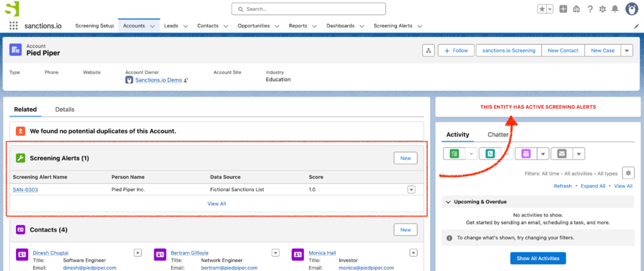View the account hierarchy icon
The height and width of the screenshot is (271, 644).
pos(429,51)
